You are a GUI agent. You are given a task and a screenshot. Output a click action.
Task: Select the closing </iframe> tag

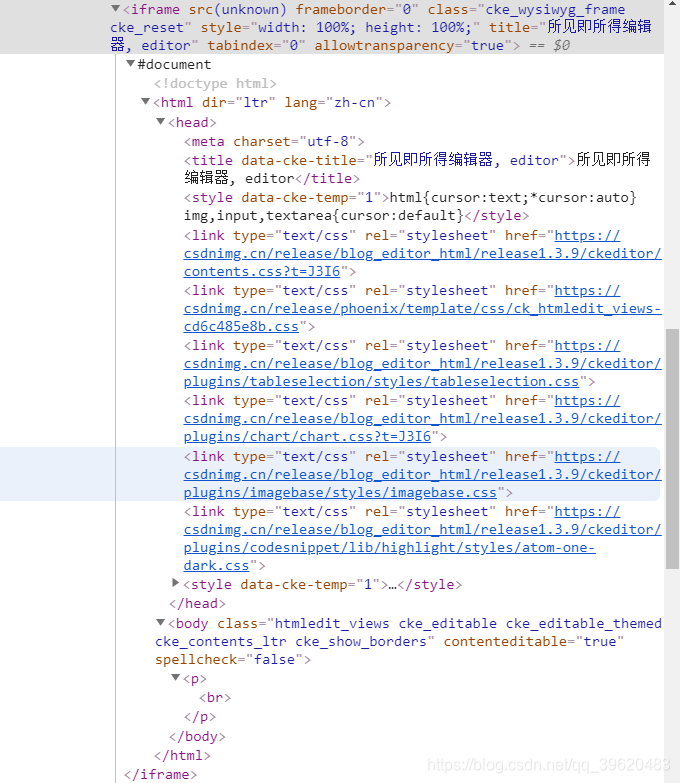(x=160, y=774)
